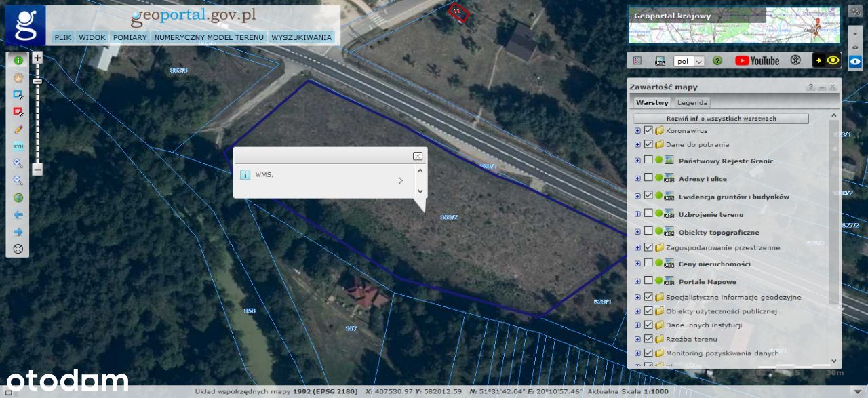Viewport: 868px width, 398px height.
Task: Click the blue eye visibility icon
Action: point(855,60)
